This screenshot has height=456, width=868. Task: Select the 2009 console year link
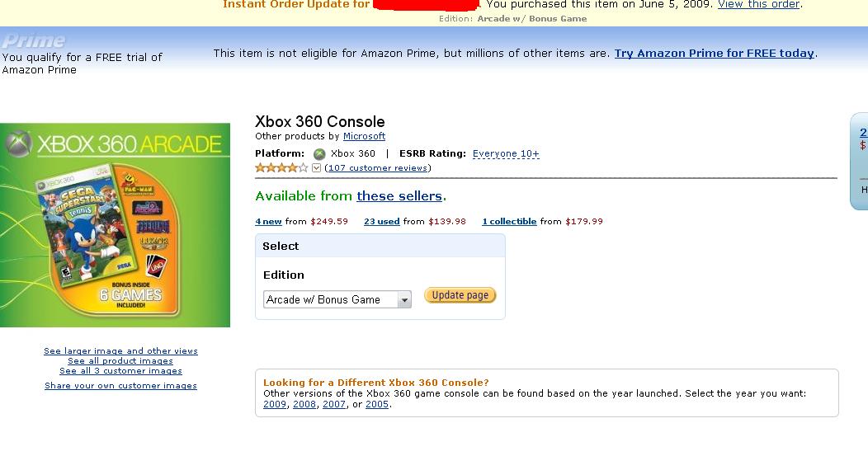pos(275,404)
